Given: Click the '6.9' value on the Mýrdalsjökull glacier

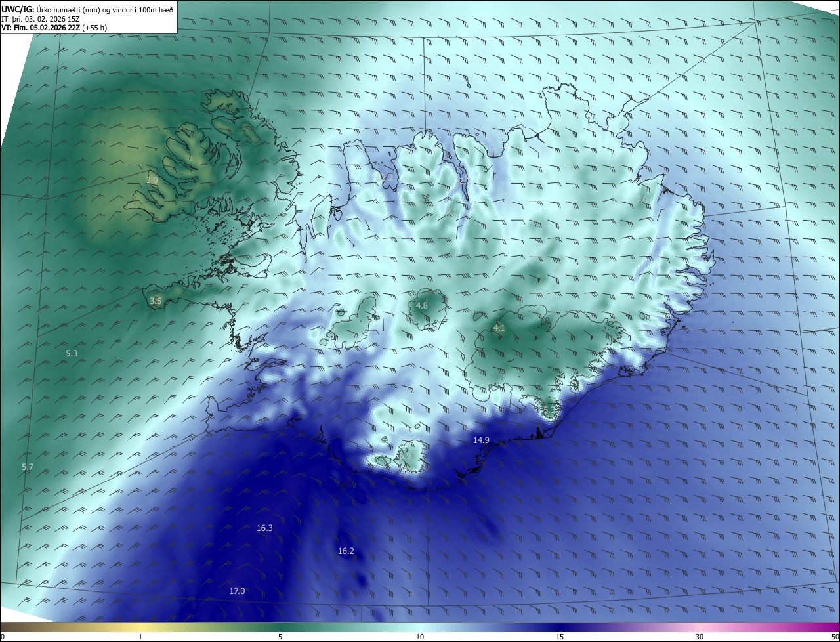Looking at the screenshot, I should pos(405,454).
